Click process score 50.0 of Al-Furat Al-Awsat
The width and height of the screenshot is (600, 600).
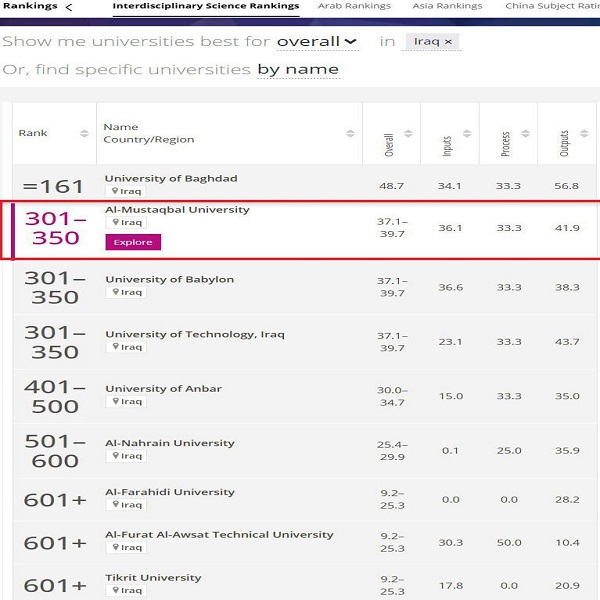[509, 543]
